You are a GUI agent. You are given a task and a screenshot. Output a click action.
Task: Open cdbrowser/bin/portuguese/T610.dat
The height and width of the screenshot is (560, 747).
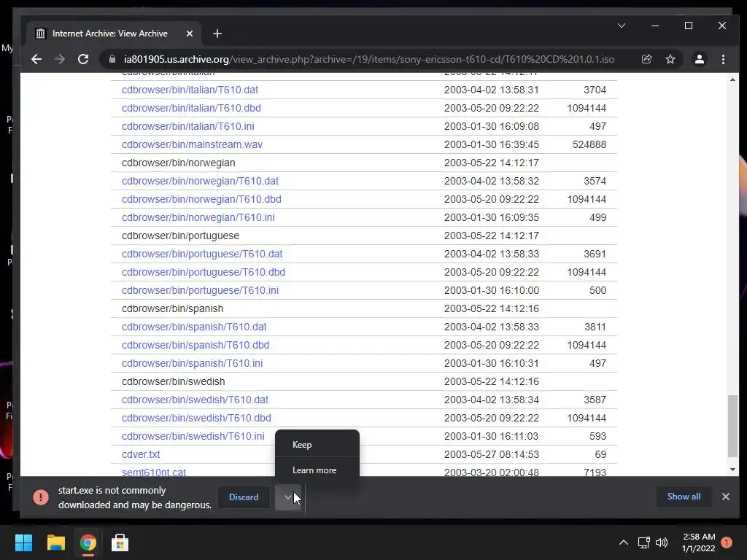tap(202, 254)
